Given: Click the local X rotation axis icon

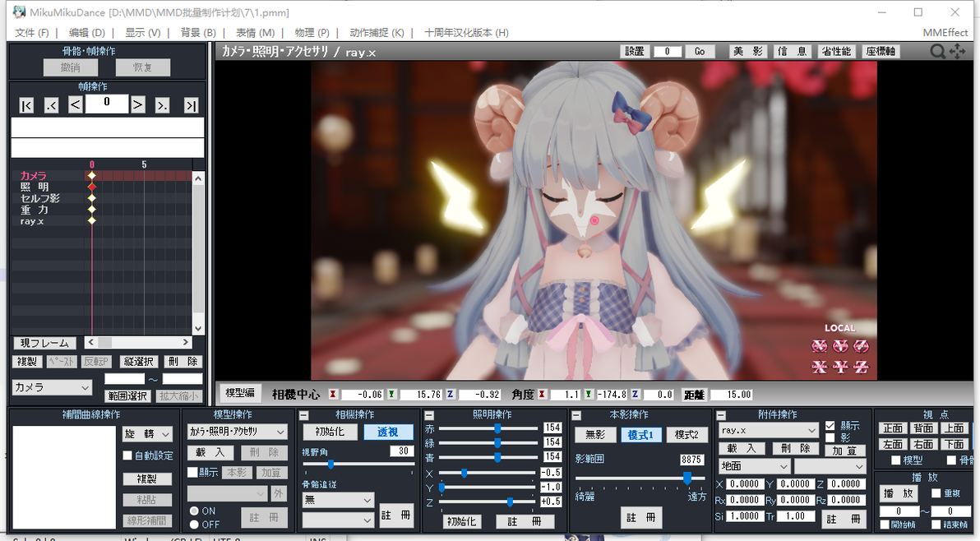Looking at the screenshot, I should click(820, 346).
